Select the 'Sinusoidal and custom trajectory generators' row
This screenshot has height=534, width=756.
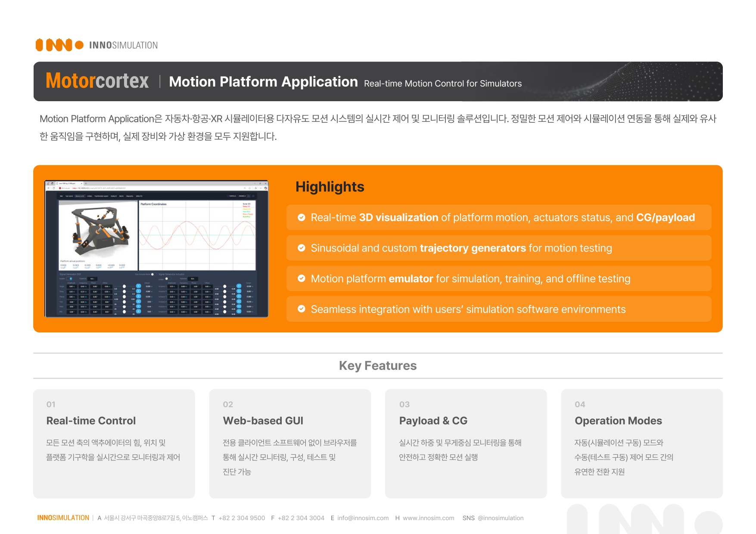point(499,248)
